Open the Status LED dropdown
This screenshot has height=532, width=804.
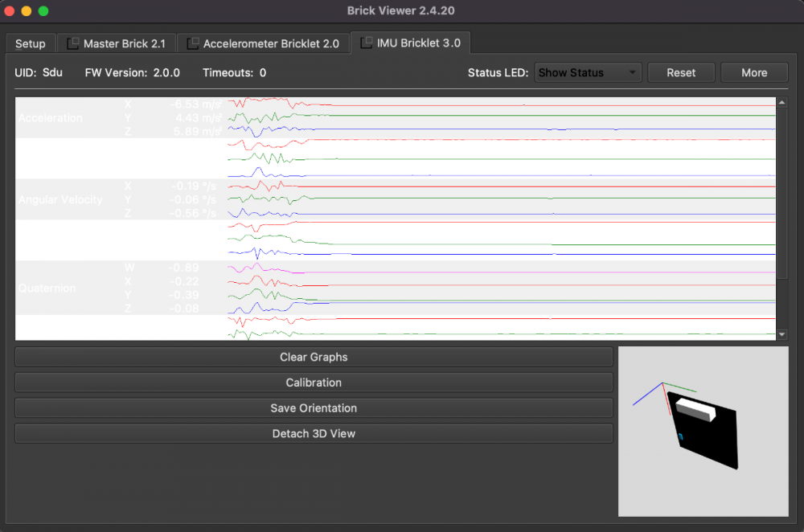pyautogui.click(x=588, y=72)
